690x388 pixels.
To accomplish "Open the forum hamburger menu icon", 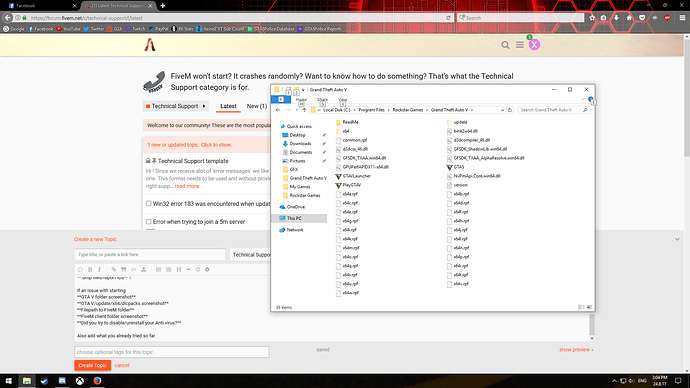I will coord(520,45).
